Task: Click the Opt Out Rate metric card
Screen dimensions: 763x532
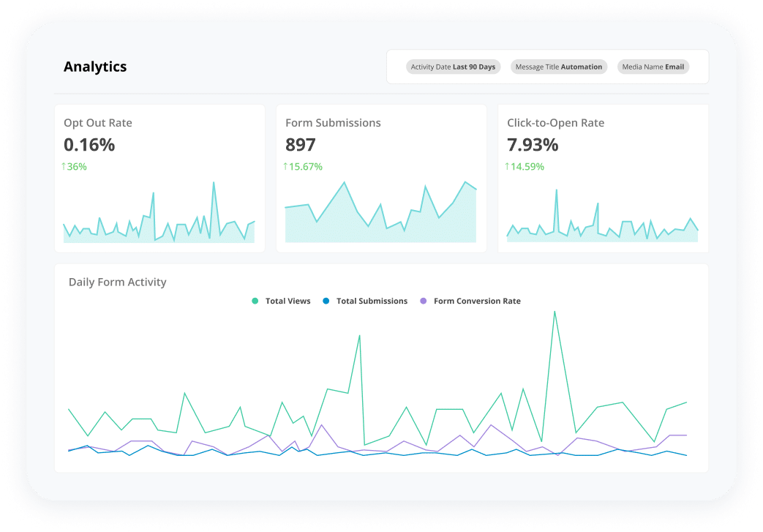Action: pos(159,177)
